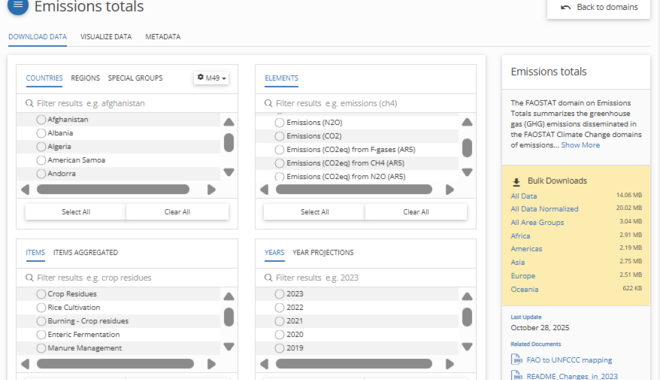The height and width of the screenshot is (380, 660).
Task: Click Clear All under elements
Action: [416, 212]
